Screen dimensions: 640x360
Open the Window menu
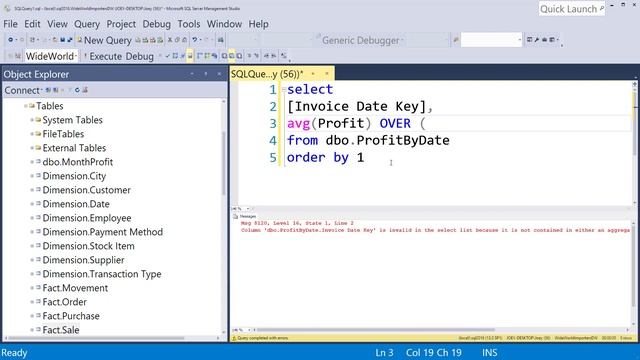coord(224,24)
